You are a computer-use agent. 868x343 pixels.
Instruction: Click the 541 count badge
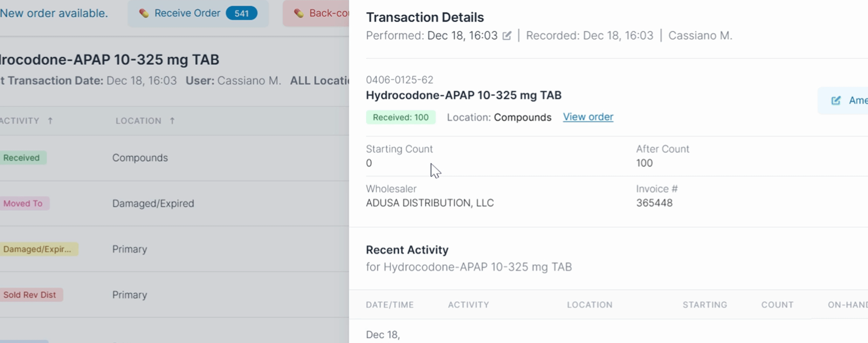[241, 13]
